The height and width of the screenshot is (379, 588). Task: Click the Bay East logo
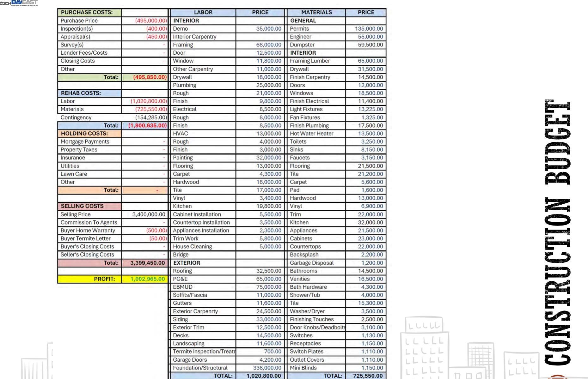(24, 3)
